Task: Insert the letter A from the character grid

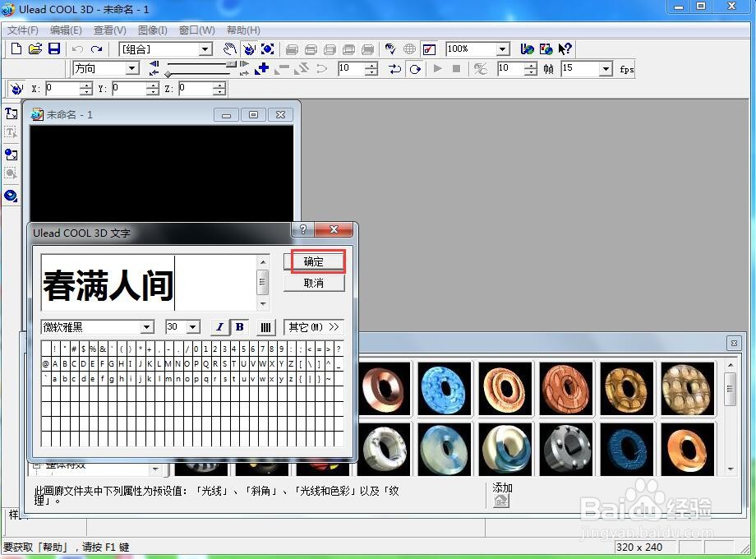Action: pos(55,363)
